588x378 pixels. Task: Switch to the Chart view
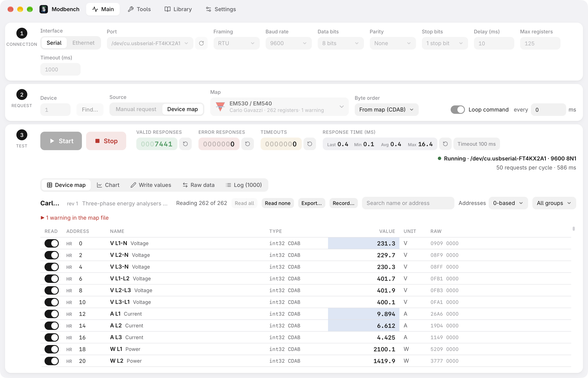[108, 185]
